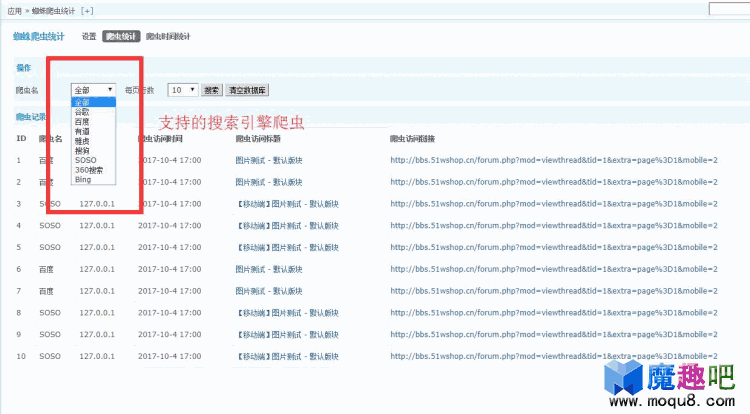Viewport: 750px width, 414px height.
Task: Open row 10 title 【移动端】图片测试
Action: pos(287,356)
